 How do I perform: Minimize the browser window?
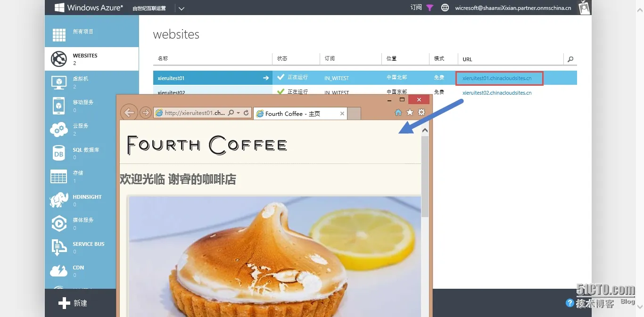[x=389, y=100]
